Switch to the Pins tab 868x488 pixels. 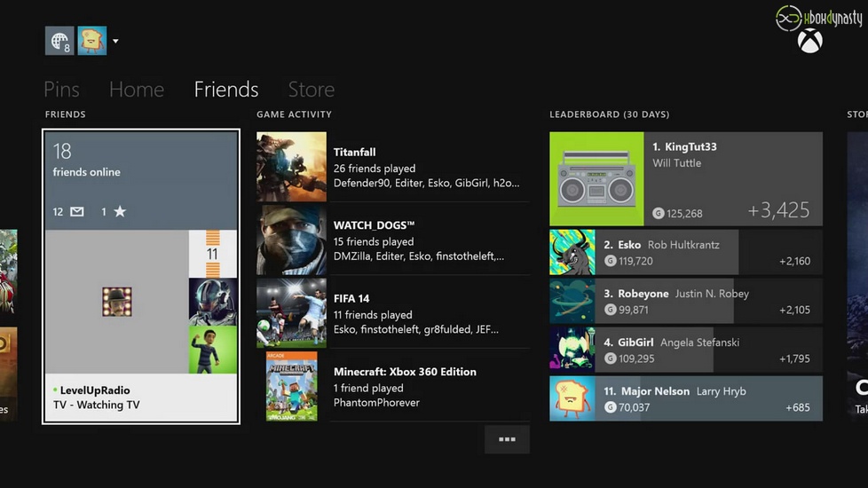tap(61, 90)
